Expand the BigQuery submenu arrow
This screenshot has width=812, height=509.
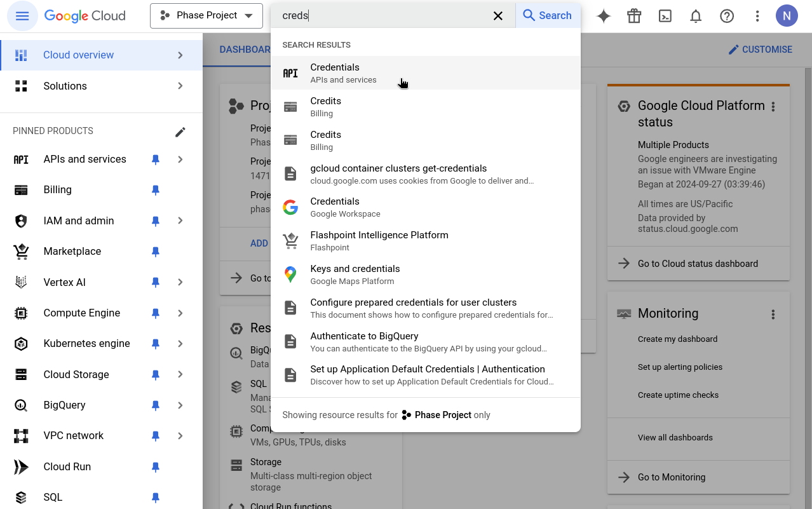tap(180, 405)
